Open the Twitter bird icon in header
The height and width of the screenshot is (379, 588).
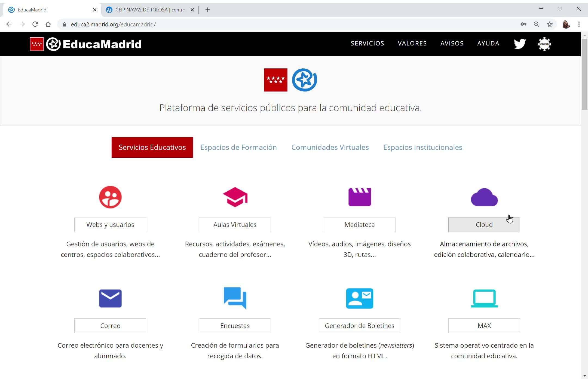519,44
